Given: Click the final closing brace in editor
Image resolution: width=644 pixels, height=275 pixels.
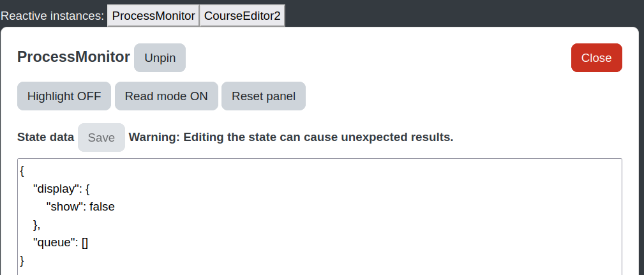Looking at the screenshot, I should pos(22,260).
